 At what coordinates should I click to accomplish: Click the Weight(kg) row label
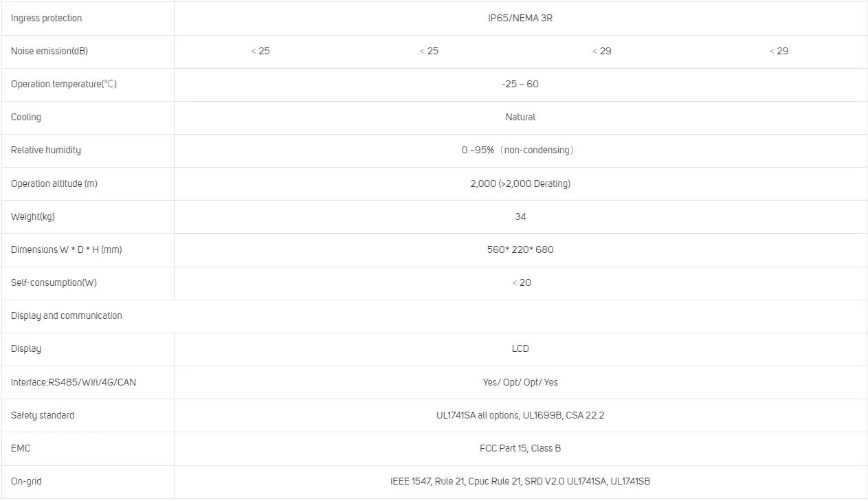[33, 217]
